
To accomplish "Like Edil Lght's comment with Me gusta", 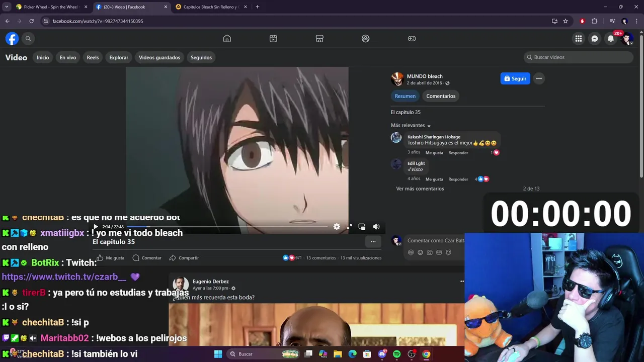I will coord(434,179).
